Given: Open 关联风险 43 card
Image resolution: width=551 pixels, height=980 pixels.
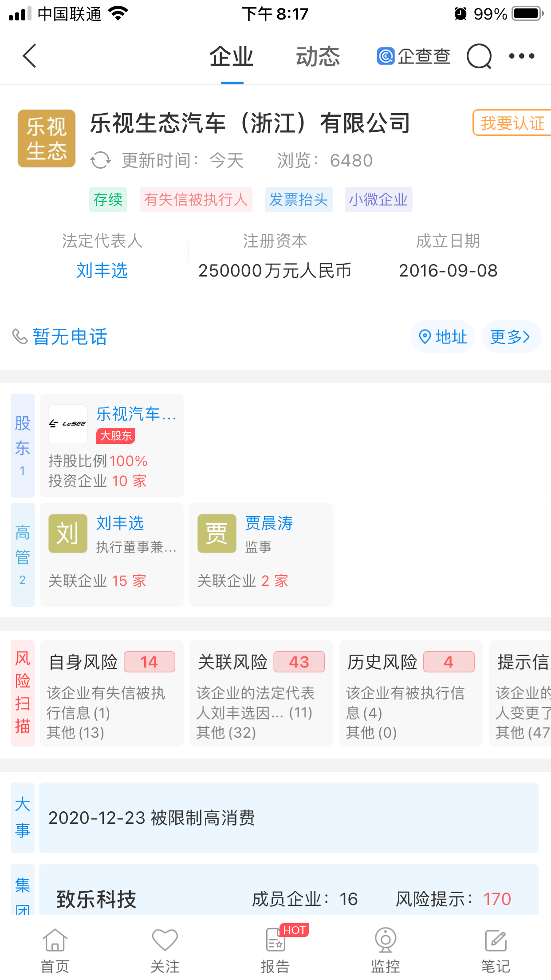Looking at the screenshot, I should 261,693.
